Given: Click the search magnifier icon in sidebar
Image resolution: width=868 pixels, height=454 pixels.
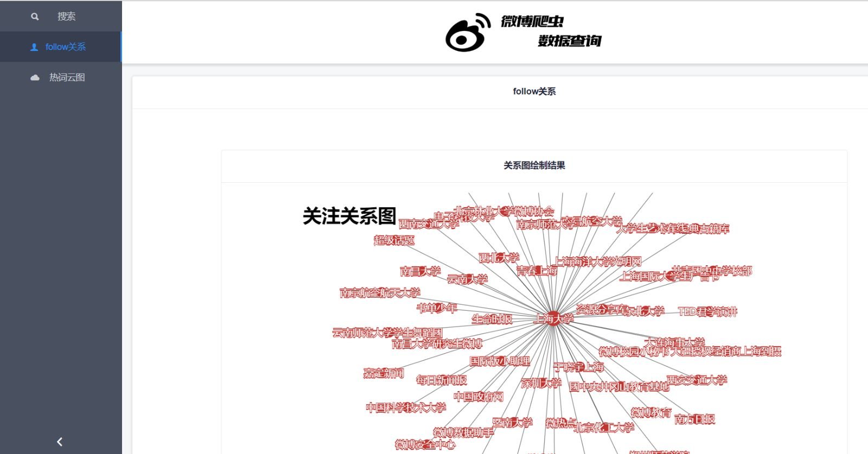Looking at the screenshot, I should tap(35, 16).
